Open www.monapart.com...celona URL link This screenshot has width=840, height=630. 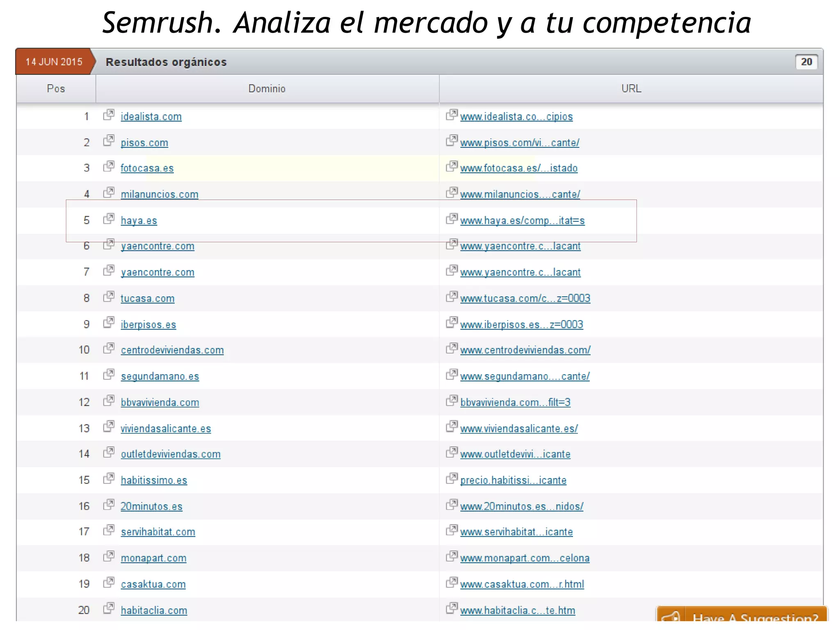pyautogui.click(x=525, y=558)
